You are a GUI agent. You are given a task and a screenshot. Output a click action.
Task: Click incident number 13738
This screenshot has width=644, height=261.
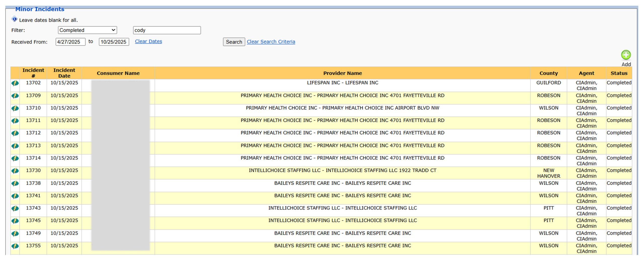coord(33,183)
